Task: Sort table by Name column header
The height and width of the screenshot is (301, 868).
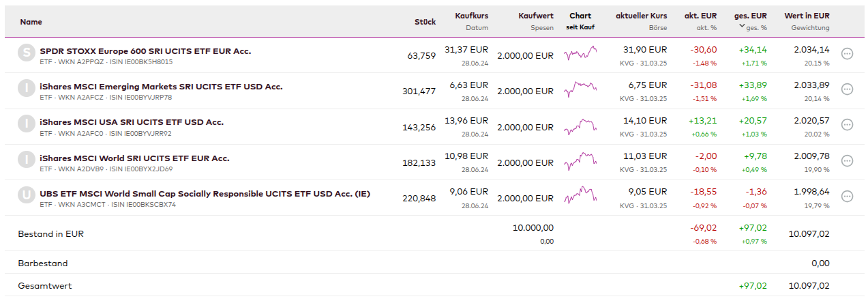Action: click(x=31, y=22)
